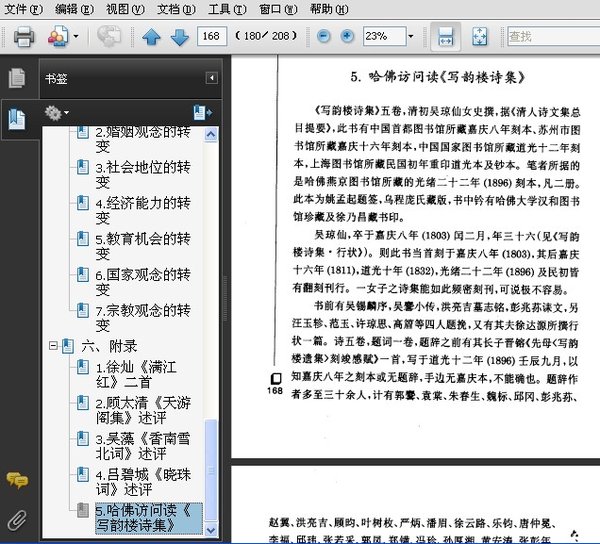The width and height of the screenshot is (600, 544).
Task: Open the bookmark options gear menu
Action: (56, 113)
